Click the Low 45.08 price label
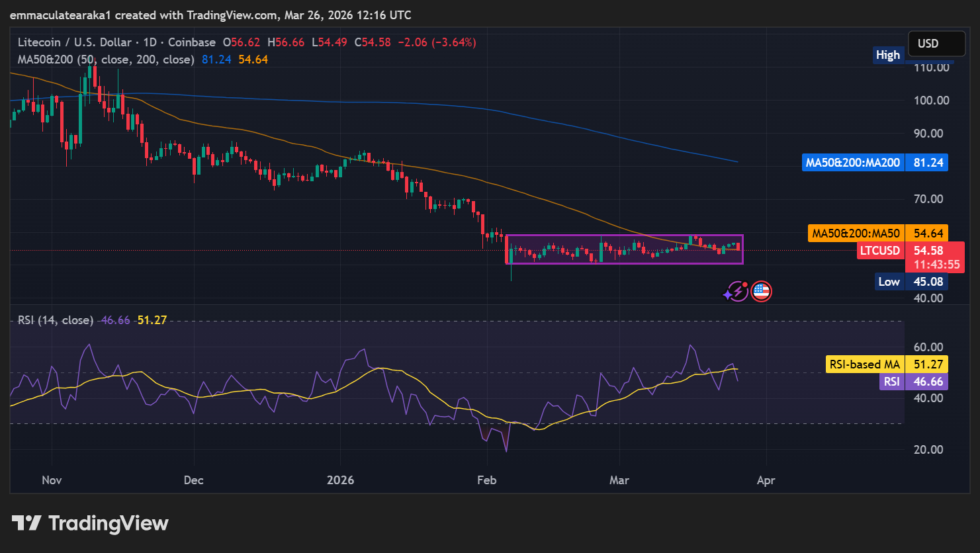The height and width of the screenshot is (553, 980). point(913,281)
